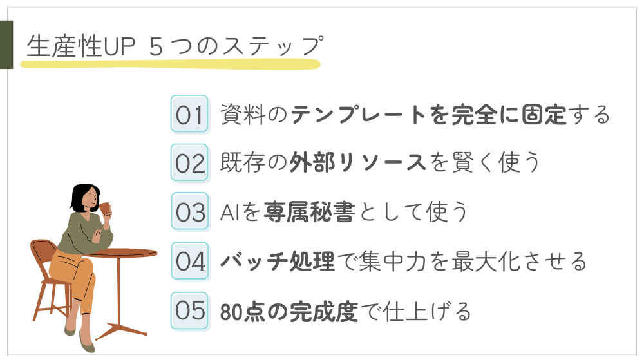The image size is (644, 362).
Task: Select the 04 step number box
Action: (189, 261)
